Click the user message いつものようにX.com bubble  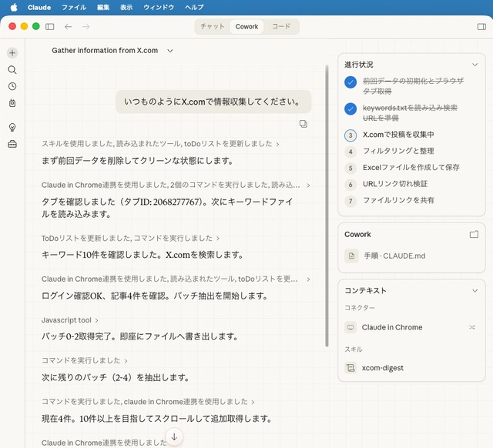tap(213, 102)
